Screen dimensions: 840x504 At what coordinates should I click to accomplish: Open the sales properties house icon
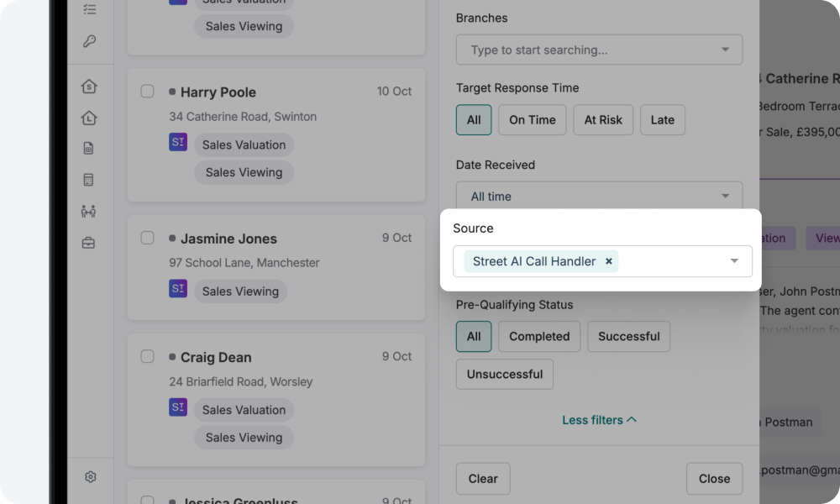[x=90, y=86]
